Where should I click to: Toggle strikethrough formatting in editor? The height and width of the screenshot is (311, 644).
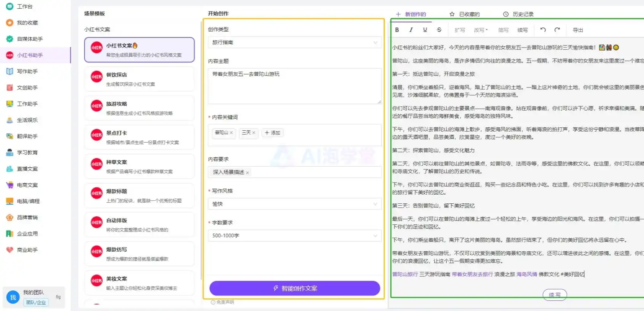click(x=439, y=30)
